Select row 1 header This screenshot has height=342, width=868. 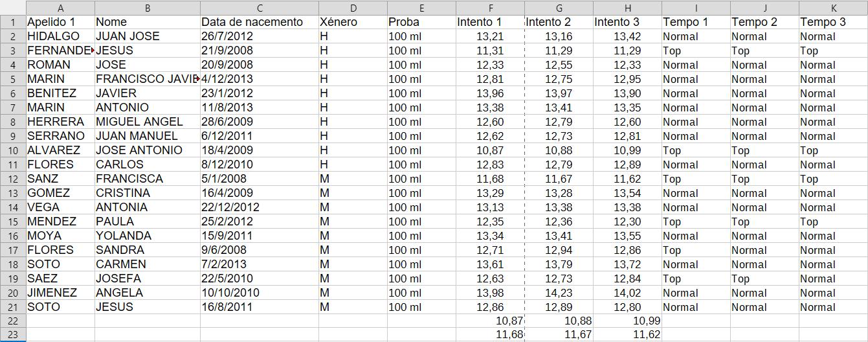[13, 22]
